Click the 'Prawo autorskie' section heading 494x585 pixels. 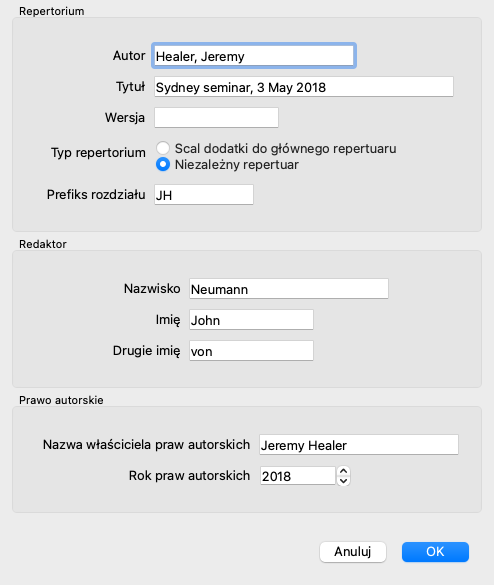tap(61, 400)
